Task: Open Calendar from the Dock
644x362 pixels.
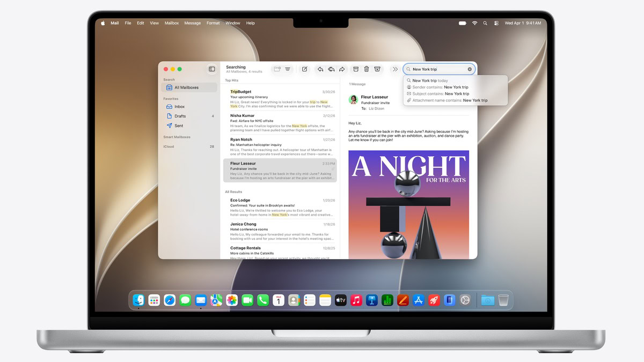Action: tap(279, 300)
